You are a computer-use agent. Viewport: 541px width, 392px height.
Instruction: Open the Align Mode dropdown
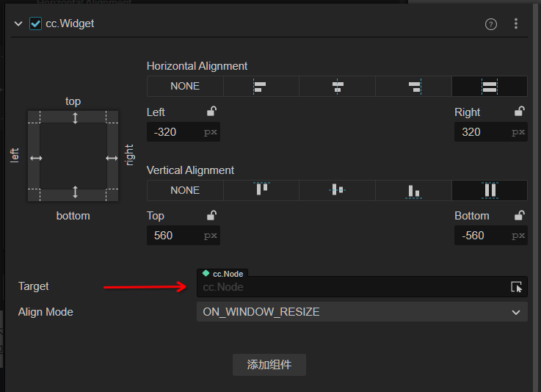click(362, 312)
